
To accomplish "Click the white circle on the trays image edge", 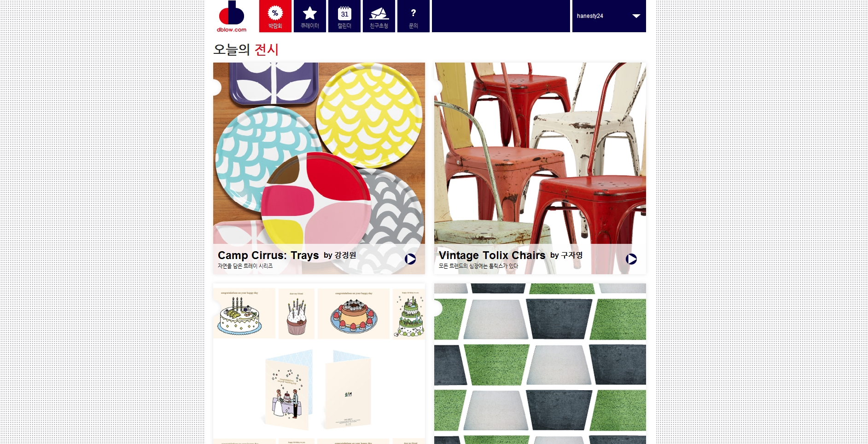I will tap(216, 87).
